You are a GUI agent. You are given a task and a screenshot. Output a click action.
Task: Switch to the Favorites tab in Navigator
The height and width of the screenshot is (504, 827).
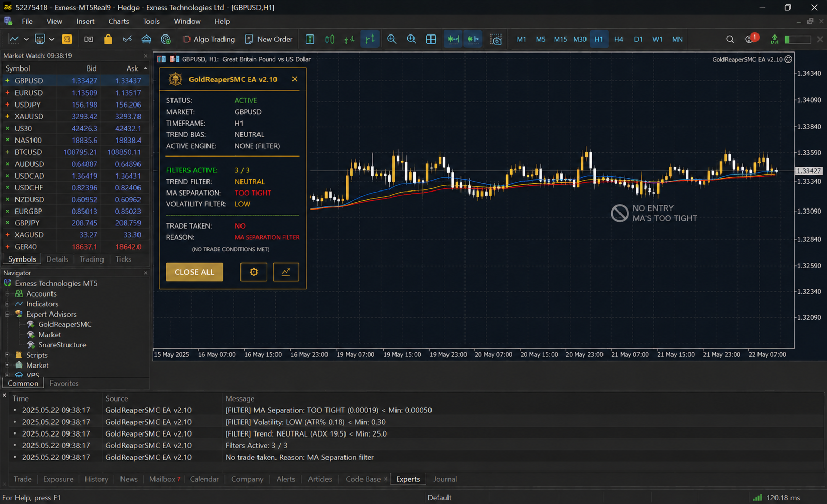pos(64,384)
